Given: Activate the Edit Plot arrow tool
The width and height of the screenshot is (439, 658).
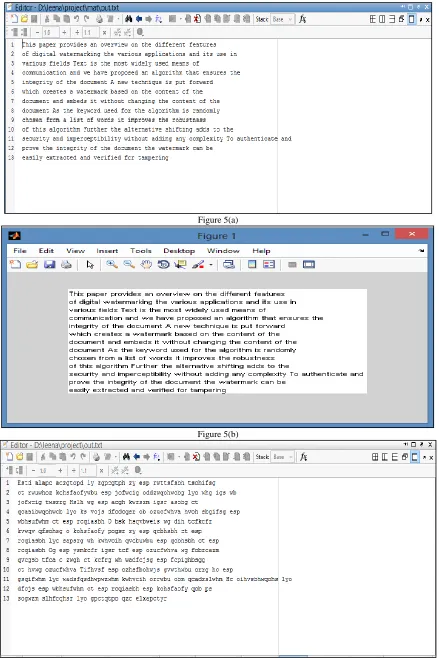Looking at the screenshot, I should [x=90, y=264].
